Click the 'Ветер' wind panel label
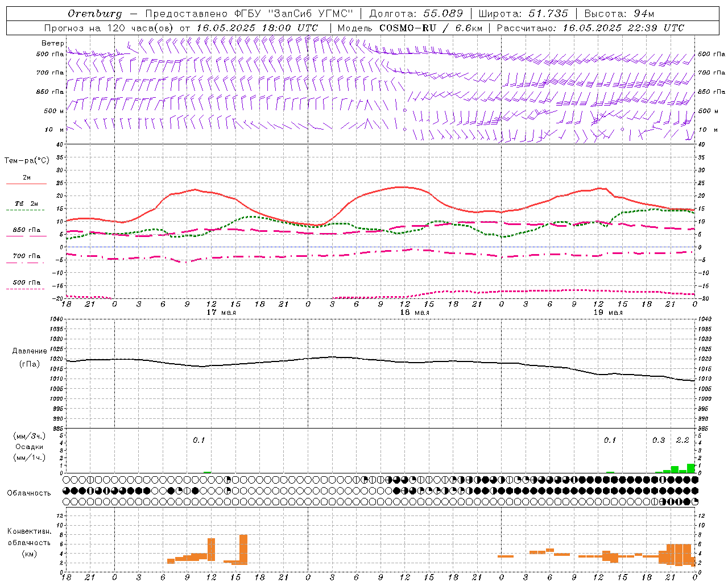This screenshot has width=728, height=582. tap(52, 43)
